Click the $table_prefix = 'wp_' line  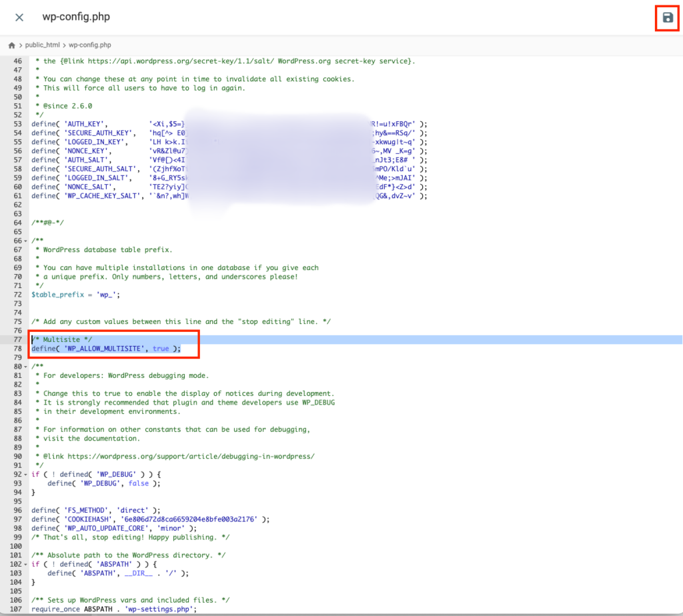pyautogui.click(x=75, y=295)
